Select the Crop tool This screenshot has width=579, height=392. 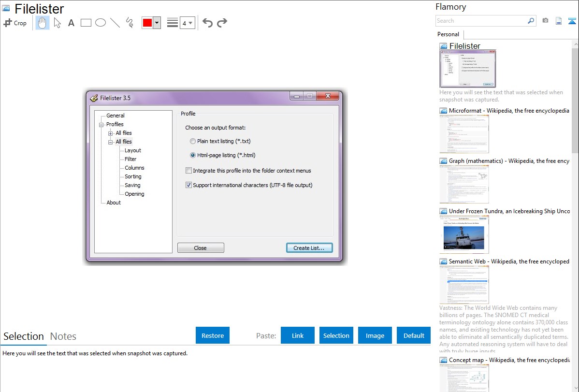pos(15,23)
